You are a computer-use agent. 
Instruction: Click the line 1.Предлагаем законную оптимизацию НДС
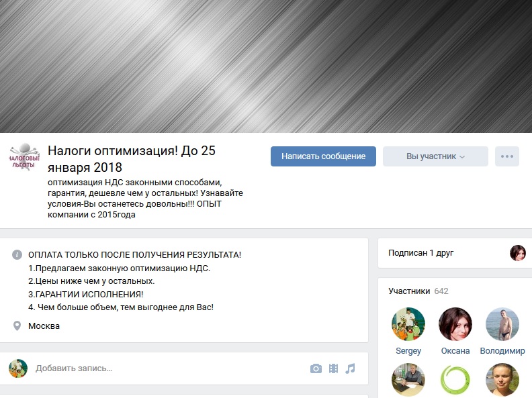coord(119,268)
